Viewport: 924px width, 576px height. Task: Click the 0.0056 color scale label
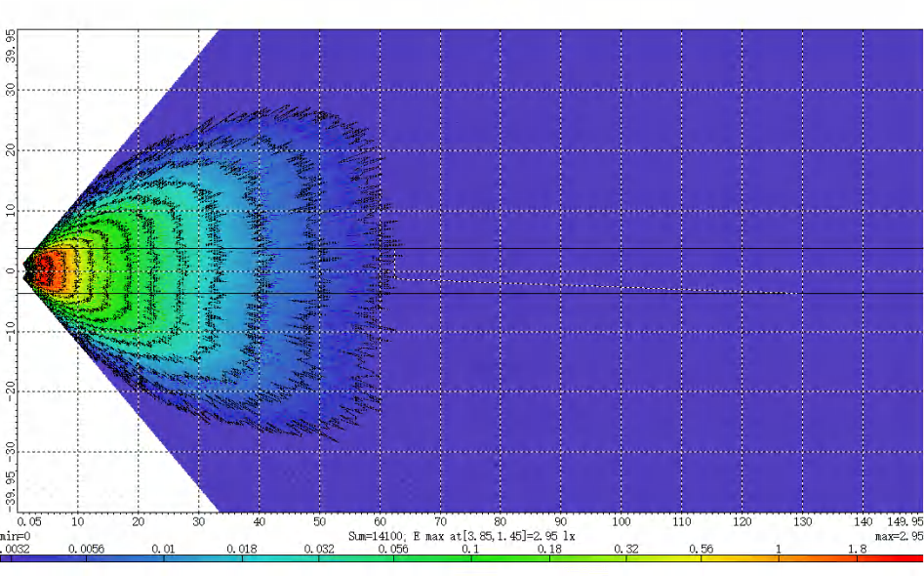(x=86, y=549)
